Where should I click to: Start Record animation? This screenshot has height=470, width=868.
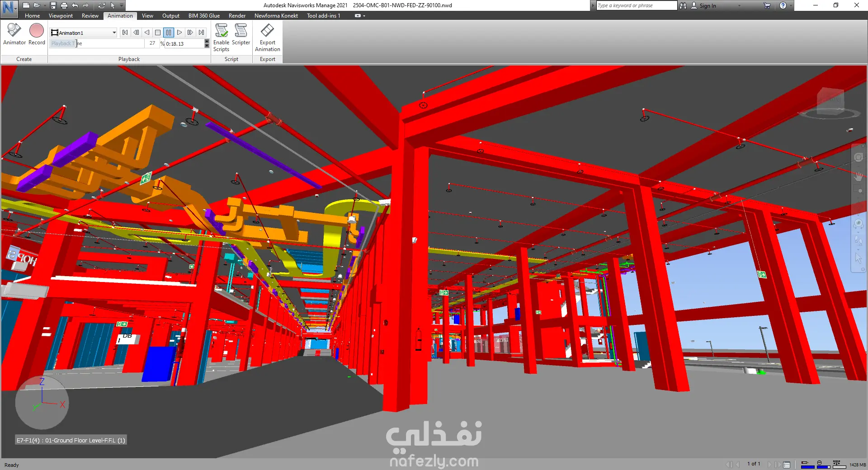(x=37, y=35)
